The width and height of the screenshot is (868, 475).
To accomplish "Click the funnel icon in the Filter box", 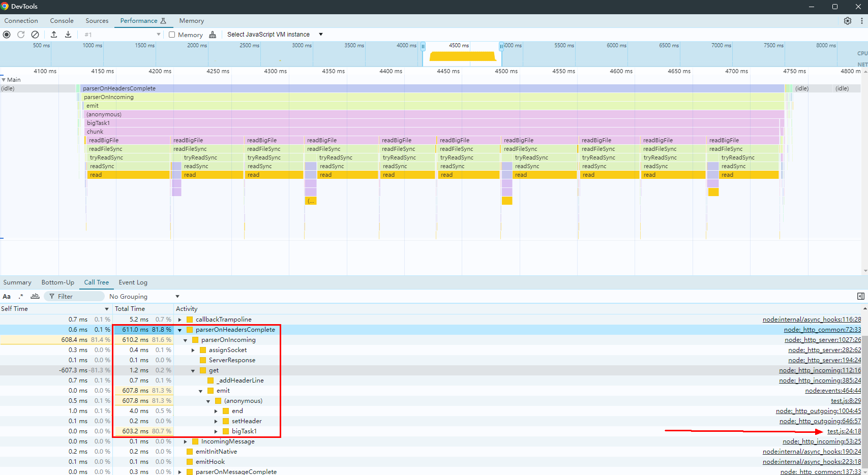I will [52, 296].
